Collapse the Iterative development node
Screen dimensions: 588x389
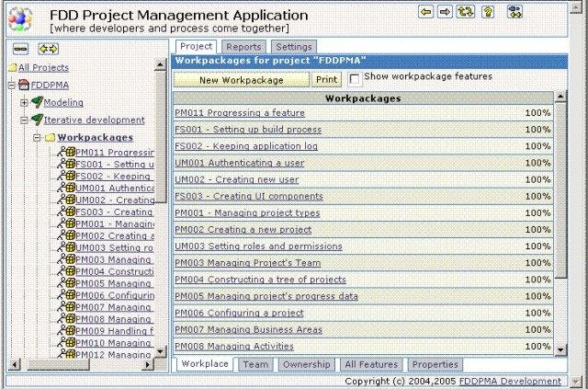[24, 120]
